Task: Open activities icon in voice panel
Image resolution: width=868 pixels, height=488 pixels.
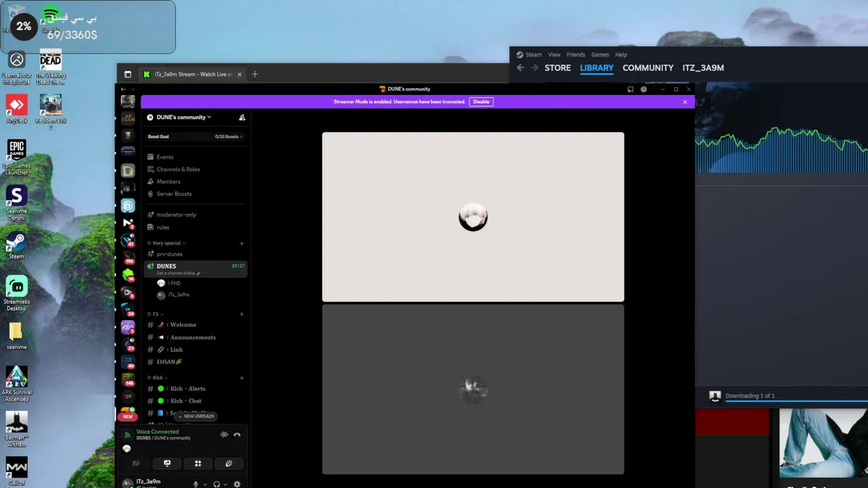Action: [x=198, y=464]
